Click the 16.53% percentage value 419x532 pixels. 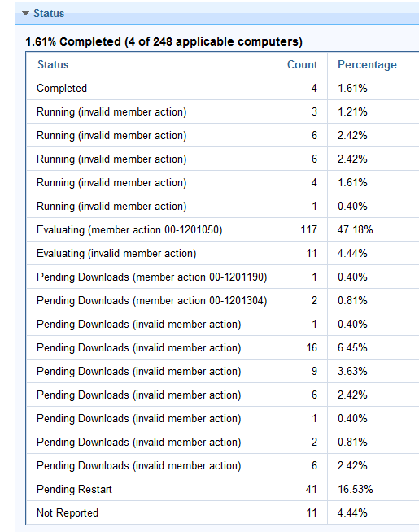(356, 489)
